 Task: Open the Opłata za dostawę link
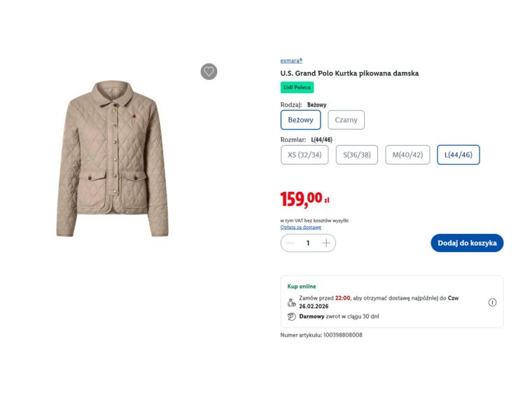click(x=301, y=227)
